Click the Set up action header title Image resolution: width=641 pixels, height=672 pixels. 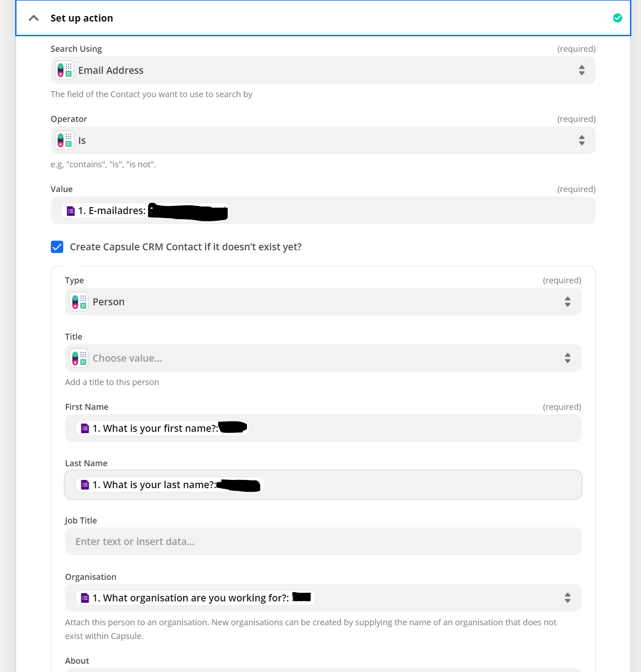(82, 18)
